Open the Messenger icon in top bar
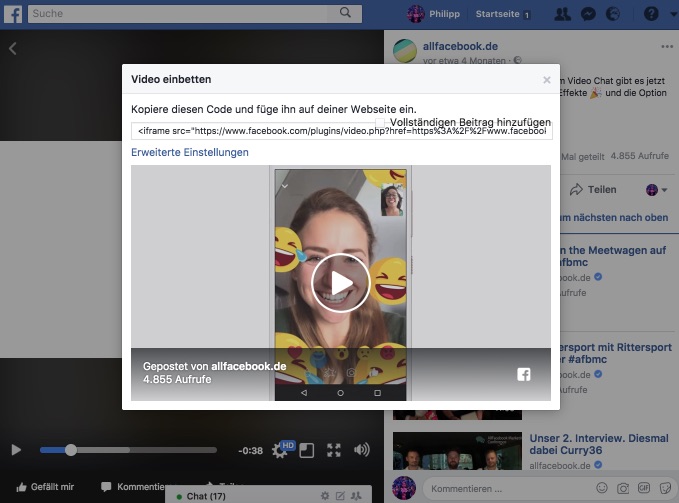 tap(588, 14)
